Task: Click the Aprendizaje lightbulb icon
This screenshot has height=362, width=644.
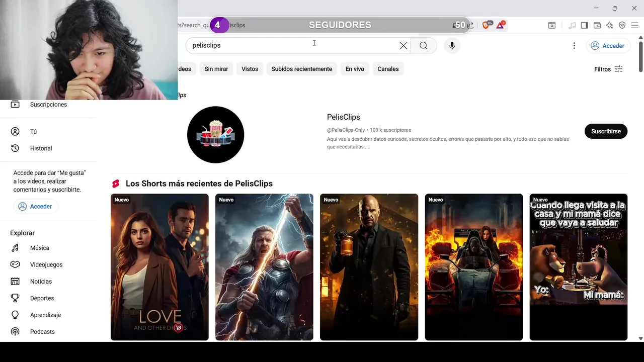Action: point(15,315)
